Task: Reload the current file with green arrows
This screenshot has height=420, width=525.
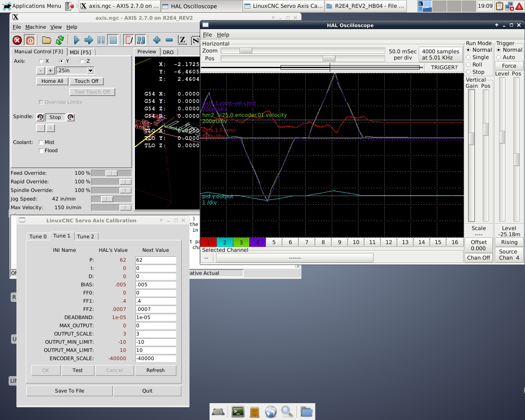Action: (x=60, y=40)
